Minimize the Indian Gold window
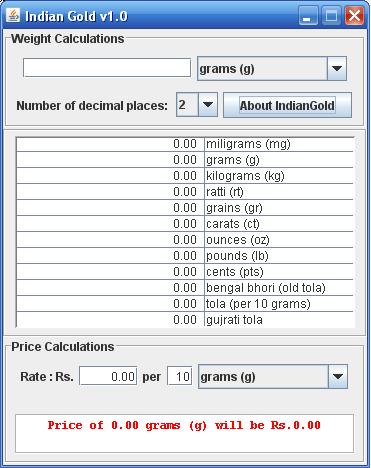 (x=309, y=15)
